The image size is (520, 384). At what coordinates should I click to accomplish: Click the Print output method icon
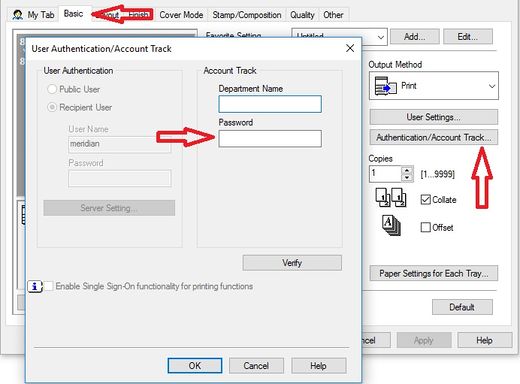coord(385,86)
